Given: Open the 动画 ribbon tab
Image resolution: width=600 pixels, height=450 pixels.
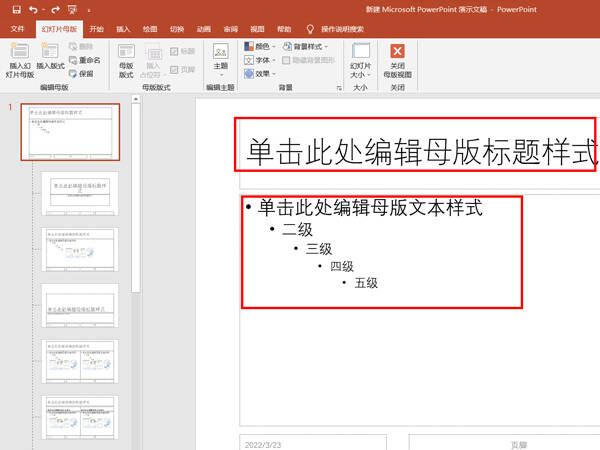Looking at the screenshot, I should pos(204,29).
